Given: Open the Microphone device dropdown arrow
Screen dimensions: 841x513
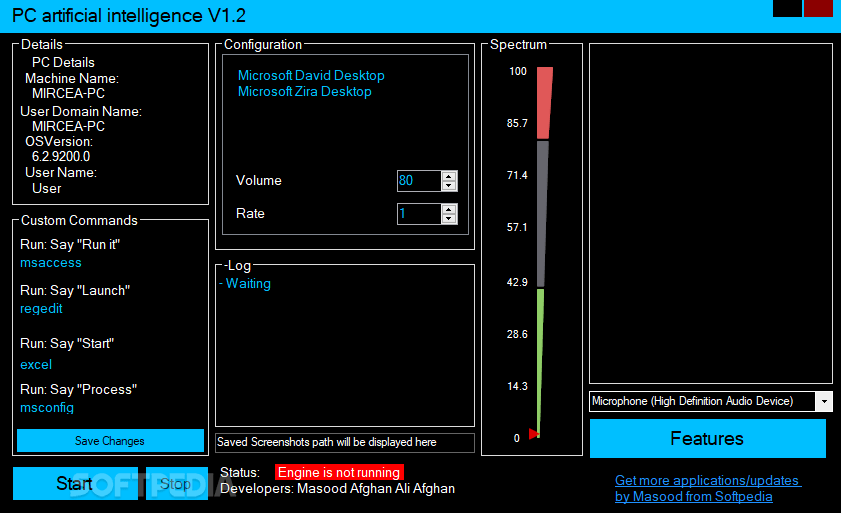Looking at the screenshot, I should pyautogui.click(x=824, y=401).
